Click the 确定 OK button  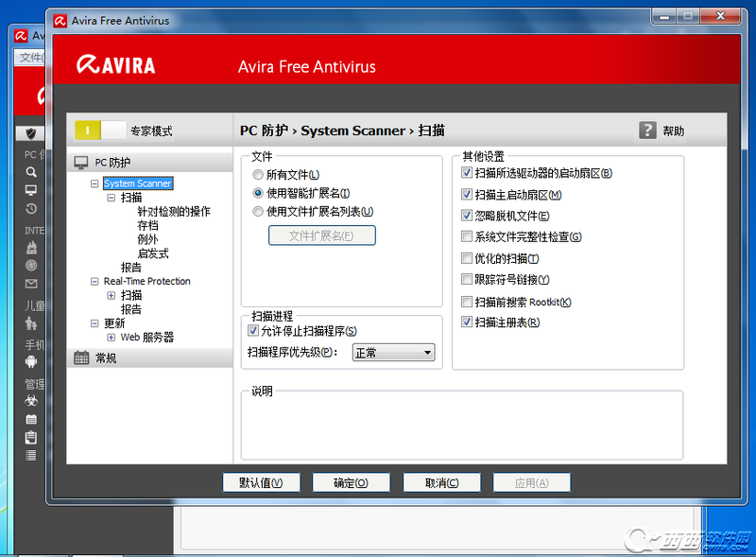[350, 483]
